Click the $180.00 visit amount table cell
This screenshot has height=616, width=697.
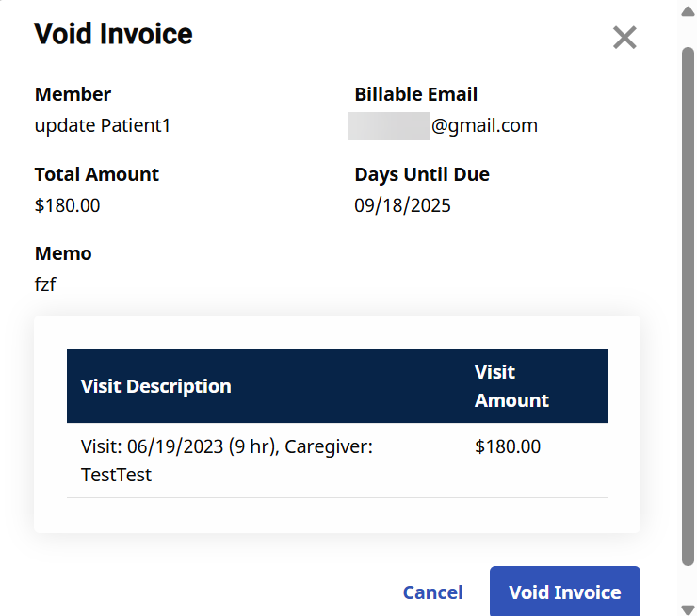(x=508, y=446)
